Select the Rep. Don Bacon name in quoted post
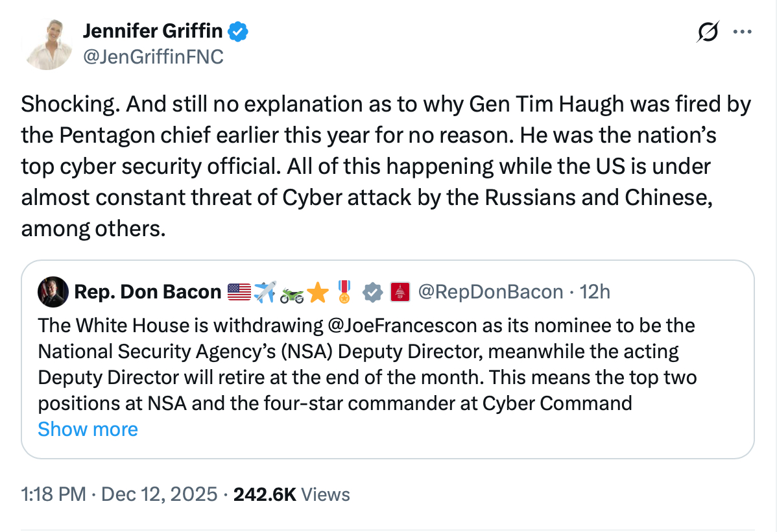This screenshot has width=777, height=532. point(148,292)
